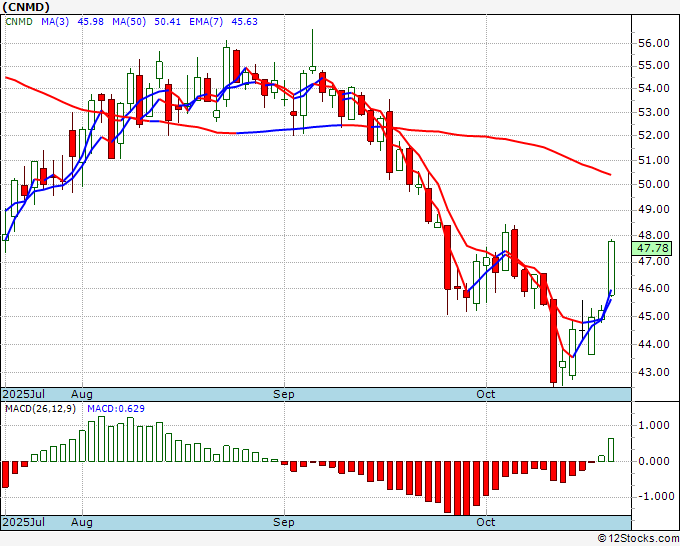Image resolution: width=680 pixels, height=546 pixels.
Task: Click the MA(50) legend label
Action: pyautogui.click(x=129, y=22)
